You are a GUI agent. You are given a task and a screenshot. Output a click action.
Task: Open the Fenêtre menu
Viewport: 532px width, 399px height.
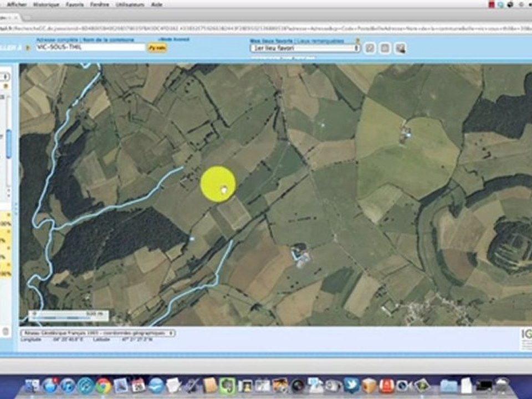click(x=99, y=4)
